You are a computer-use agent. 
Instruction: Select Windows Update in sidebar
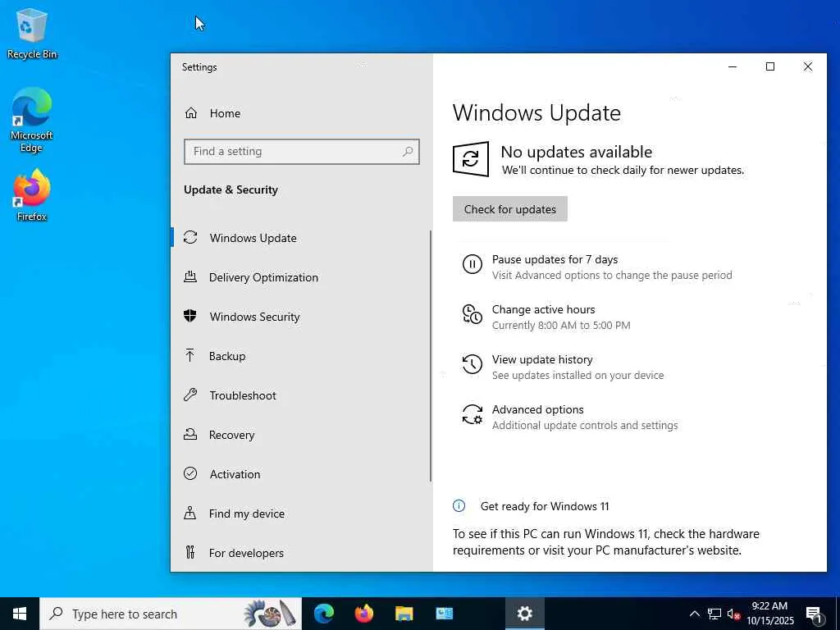pos(301,238)
